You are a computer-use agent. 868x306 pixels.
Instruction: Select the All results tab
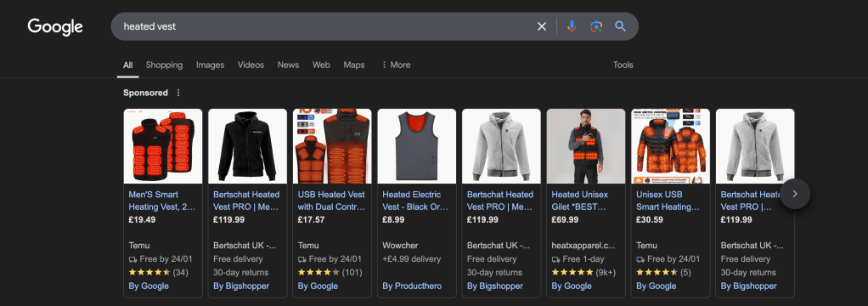coord(128,65)
